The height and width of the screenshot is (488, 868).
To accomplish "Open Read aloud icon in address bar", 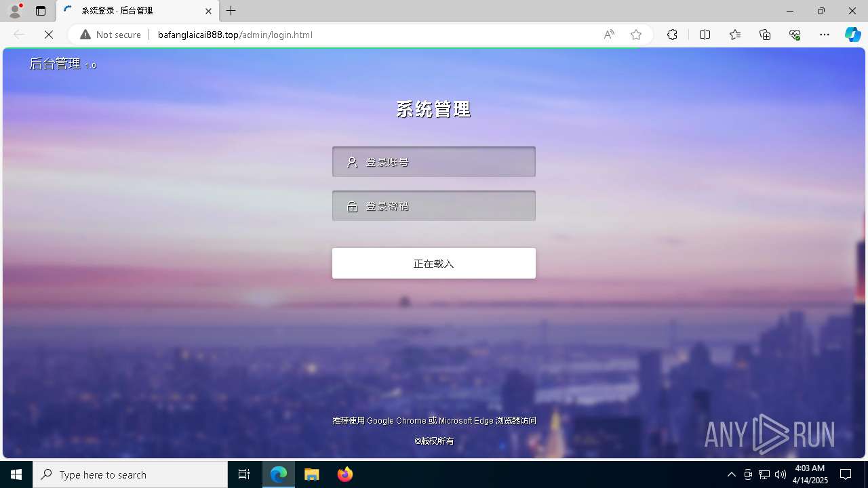I will point(609,35).
